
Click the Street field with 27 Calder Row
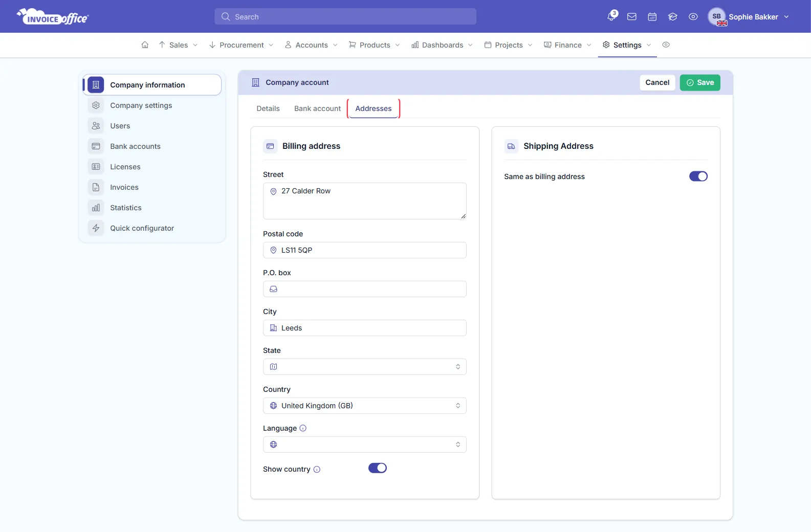coord(365,201)
